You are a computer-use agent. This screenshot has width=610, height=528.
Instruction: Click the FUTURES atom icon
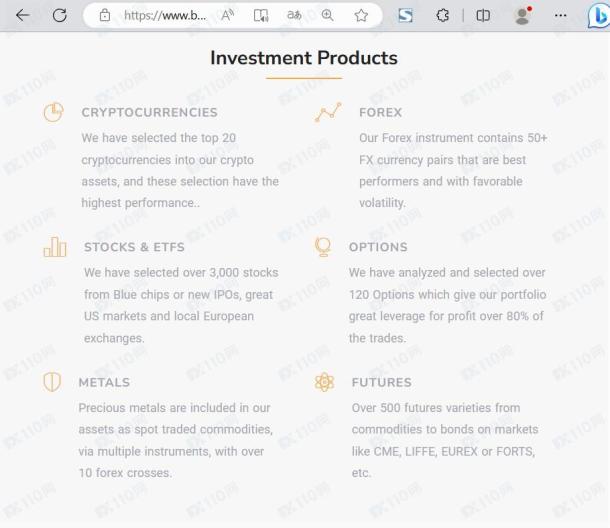click(324, 382)
